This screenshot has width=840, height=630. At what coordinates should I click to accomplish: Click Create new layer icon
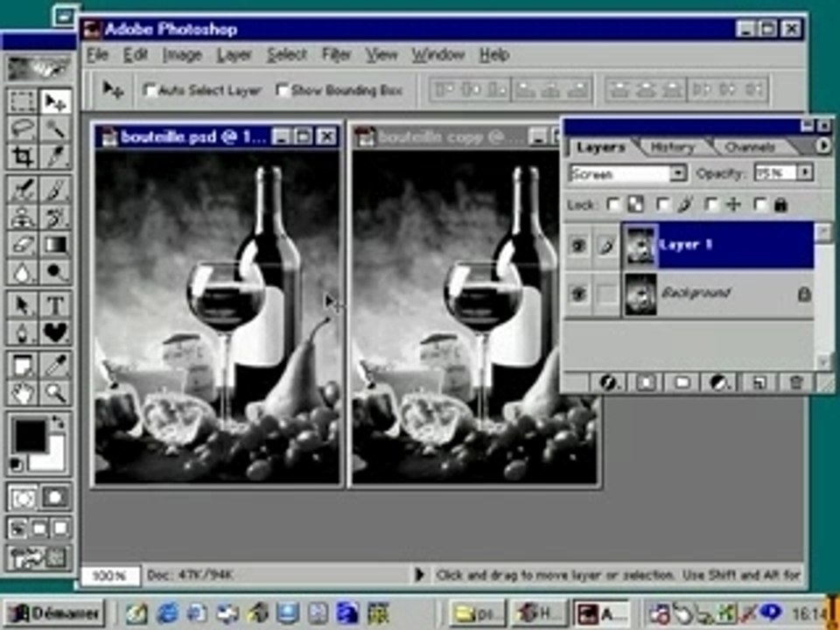tap(759, 382)
